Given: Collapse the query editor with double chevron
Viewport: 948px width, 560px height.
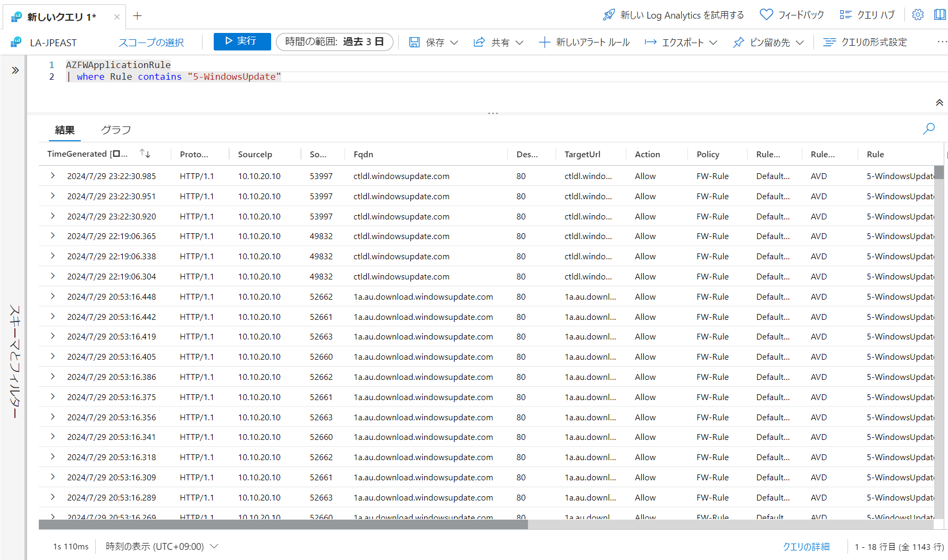Looking at the screenshot, I should (939, 103).
